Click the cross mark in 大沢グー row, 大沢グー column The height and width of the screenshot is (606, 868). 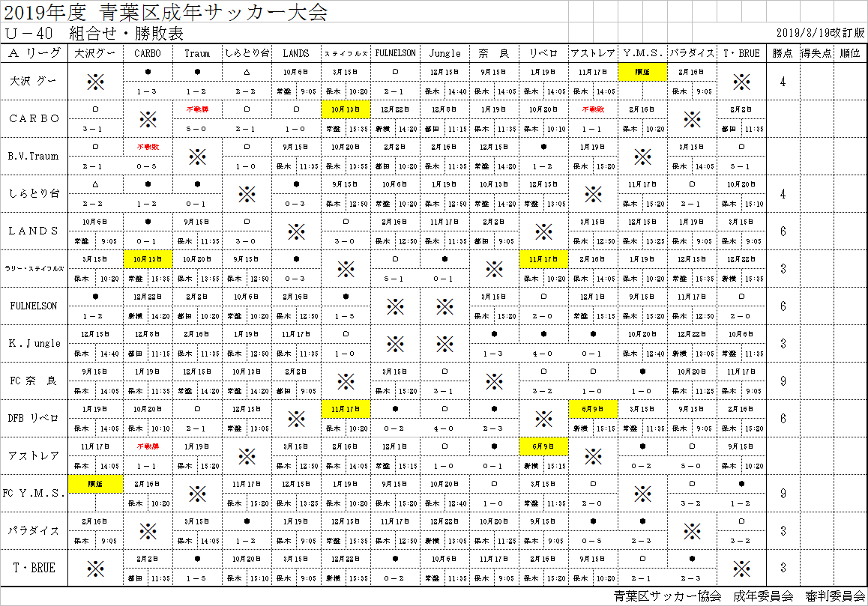click(x=95, y=81)
